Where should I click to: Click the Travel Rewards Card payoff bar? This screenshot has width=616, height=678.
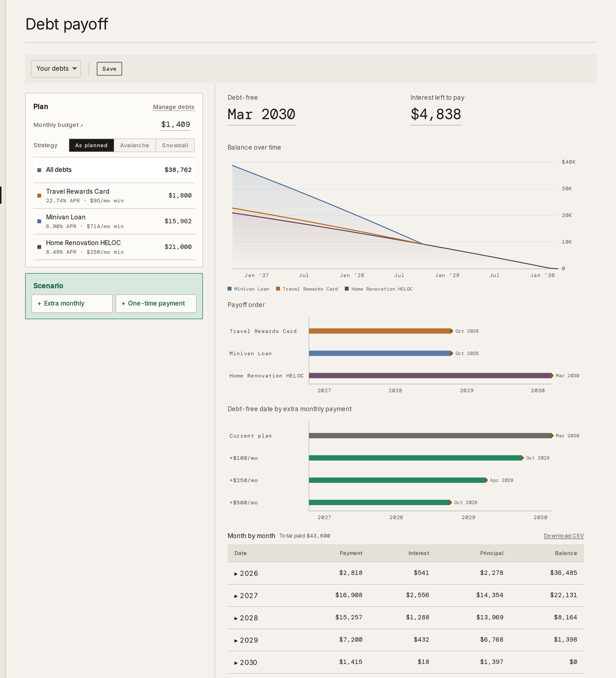click(x=380, y=331)
